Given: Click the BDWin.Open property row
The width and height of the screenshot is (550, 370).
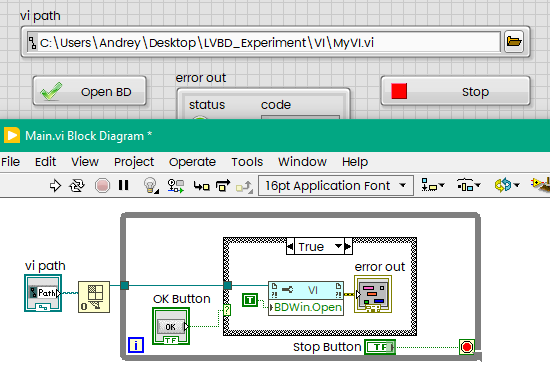Looking at the screenshot, I should pos(306,308).
